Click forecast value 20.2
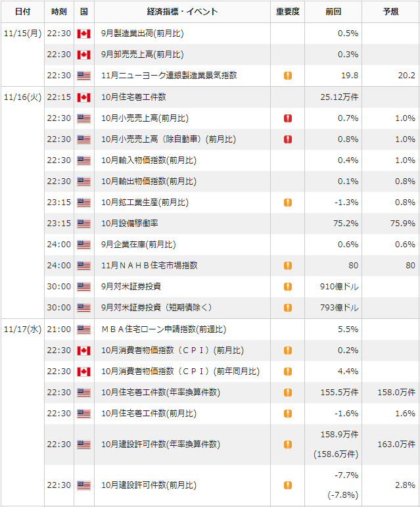The height and width of the screenshot is (507, 420). pos(406,76)
